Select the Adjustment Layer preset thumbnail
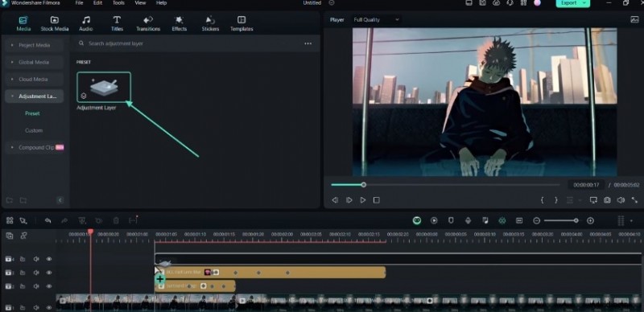The height and width of the screenshot is (312, 644). pos(104,87)
